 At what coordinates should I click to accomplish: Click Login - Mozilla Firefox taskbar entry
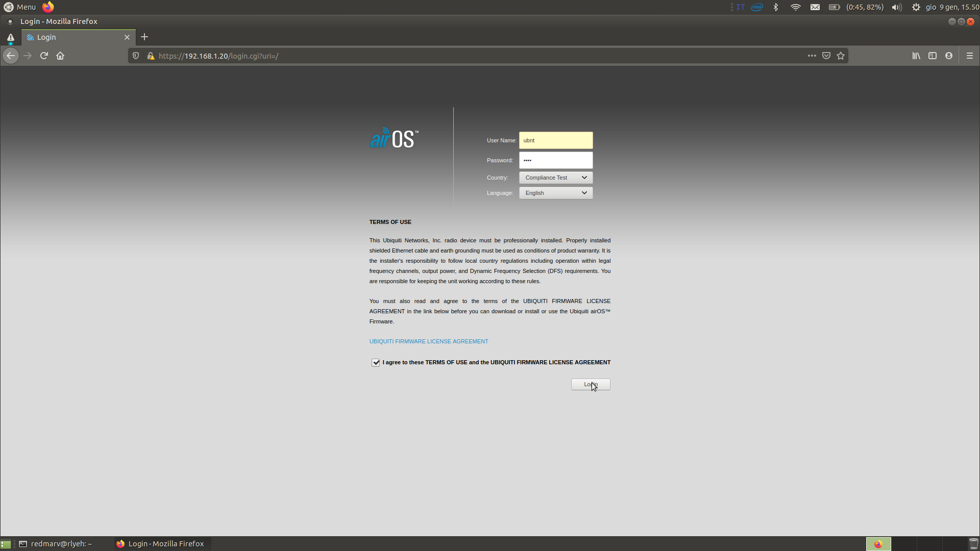[x=160, y=544]
